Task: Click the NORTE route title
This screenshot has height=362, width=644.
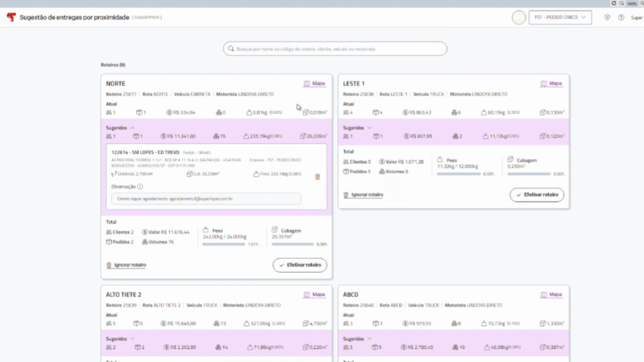Action: point(115,83)
